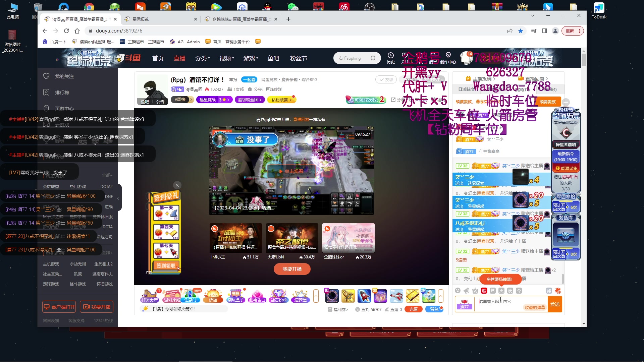The image size is (644, 362).
Task: Click the 我要开播 button under videos
Action: 292,269
